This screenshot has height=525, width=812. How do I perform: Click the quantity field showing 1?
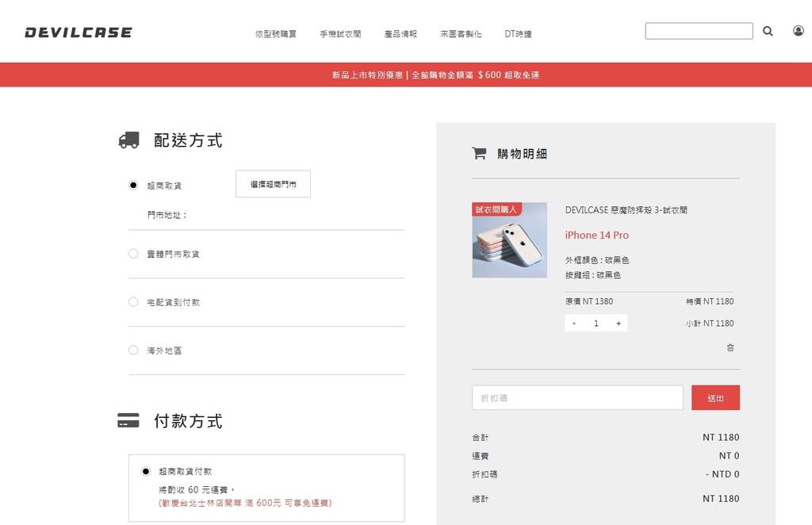click(596, 323)
